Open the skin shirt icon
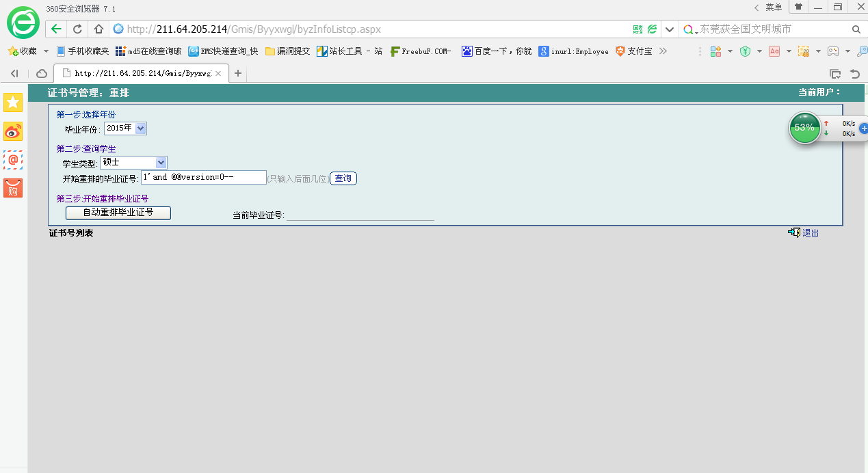The width and height of the screenshot is (868, 473). 798,7
